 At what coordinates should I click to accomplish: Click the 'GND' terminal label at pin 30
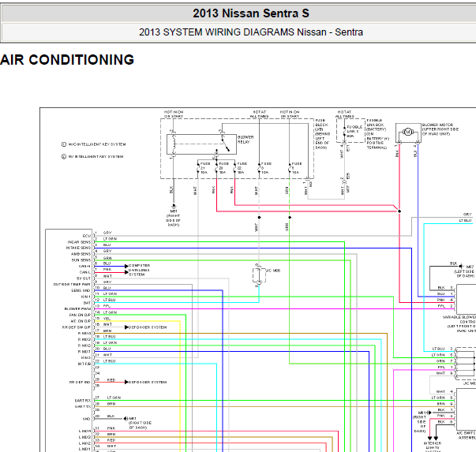coord(87,419)
